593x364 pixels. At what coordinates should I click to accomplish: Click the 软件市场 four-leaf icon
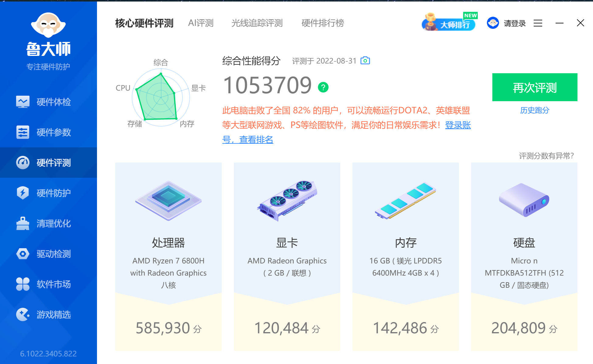click(23, 284)
